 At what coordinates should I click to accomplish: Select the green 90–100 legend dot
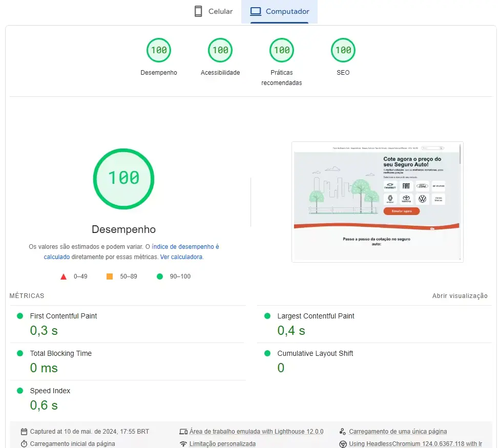[x=159, y=276]
